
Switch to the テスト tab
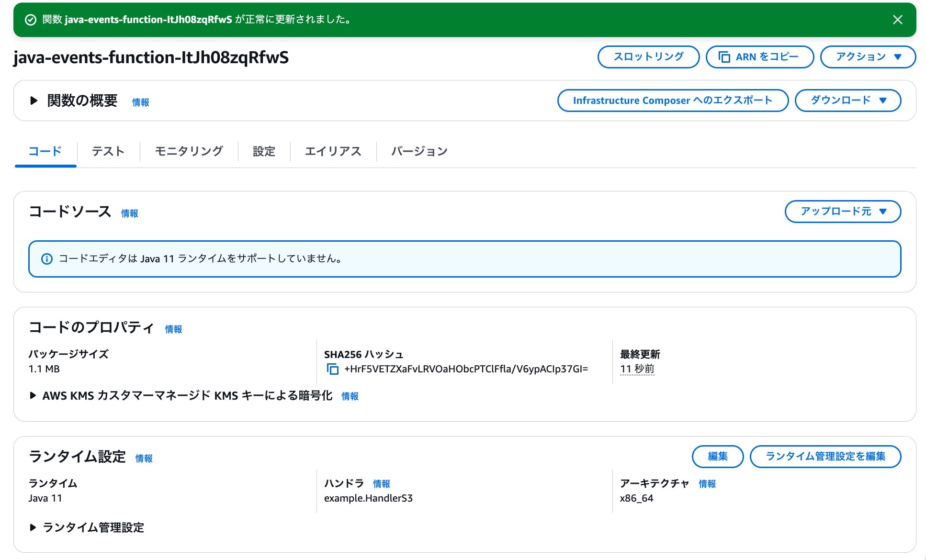point(108,152)
